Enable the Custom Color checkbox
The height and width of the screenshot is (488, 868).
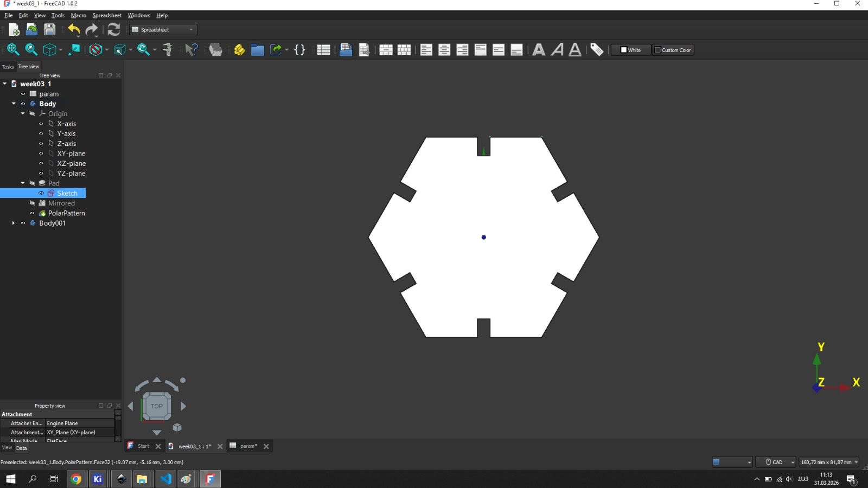[x=659, y=50]
